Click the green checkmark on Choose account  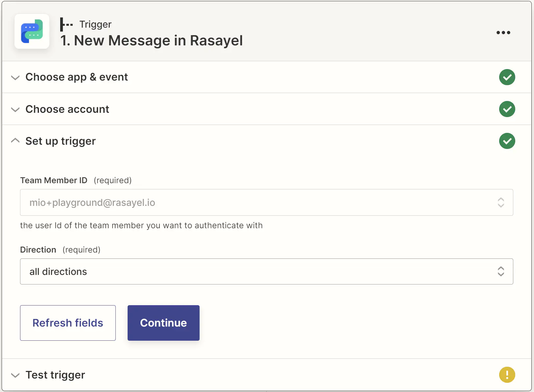(x=507, y=109)
